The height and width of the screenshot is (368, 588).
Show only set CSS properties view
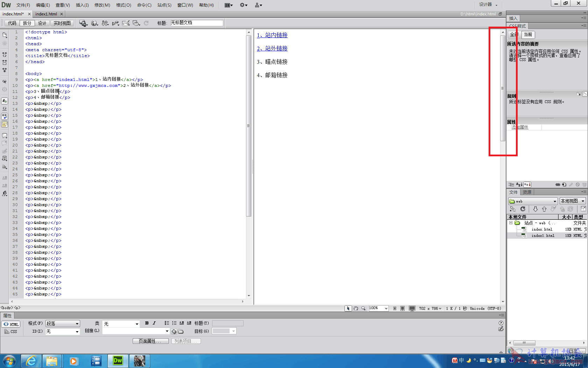(x=527, y=185)
